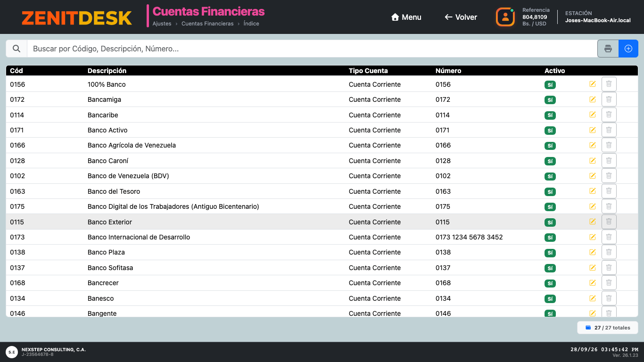Edit the Banco Exterior account
This screenshot has width=644, height=362.
593,222
